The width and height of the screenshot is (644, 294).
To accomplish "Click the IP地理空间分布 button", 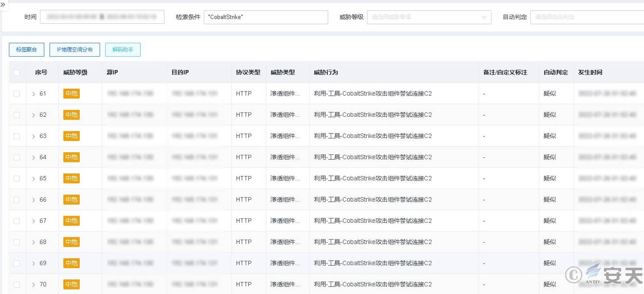I will click(75, 49).
